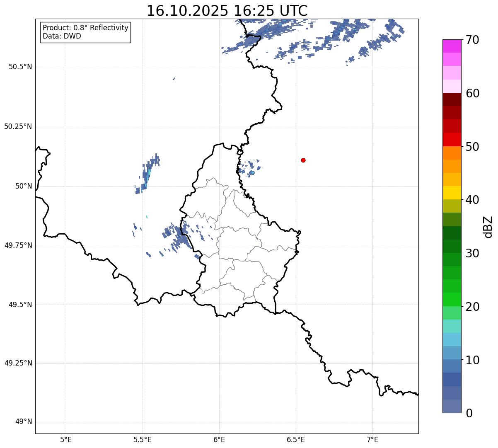Click the bright red colorbar segment at 50 dBZ
Image resolution: width=498 pixels, height=448 pixels.
tap(452, 140)
